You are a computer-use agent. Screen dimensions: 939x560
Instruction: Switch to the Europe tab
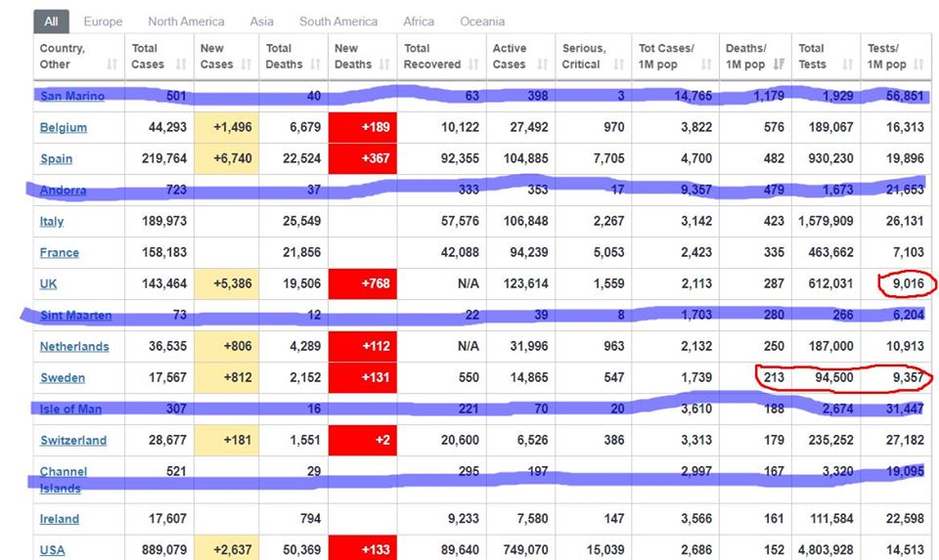[x=103, y=22]
